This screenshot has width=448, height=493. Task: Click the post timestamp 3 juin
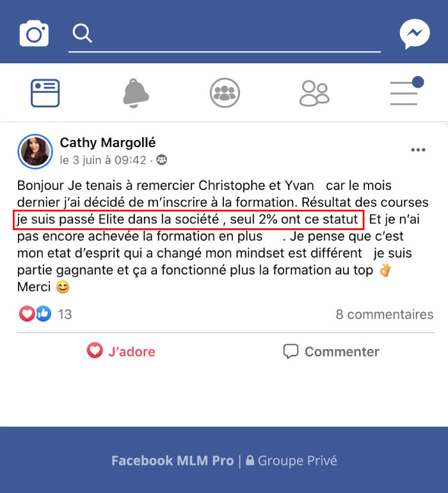coord(103,160)
